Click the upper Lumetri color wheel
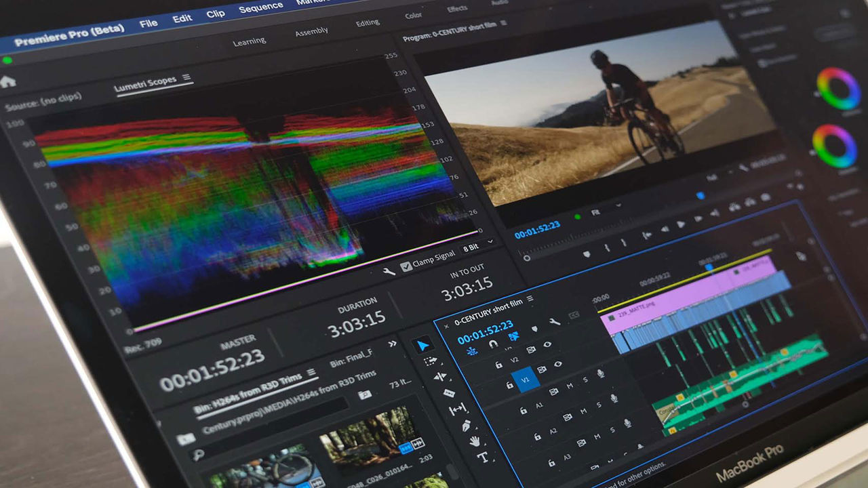Screen dimensions: 868x488 pyautogui.click(x=838, y=88)
